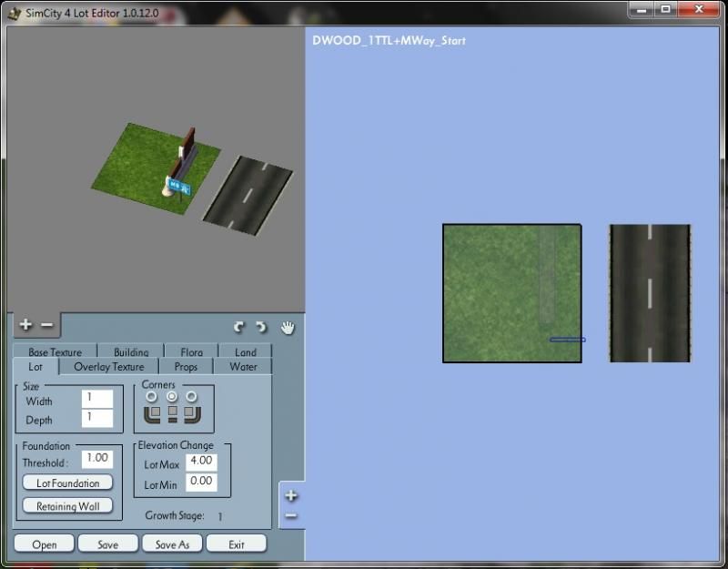This screenshot has width=728, height=569.
Task: Open the Building tab
Action: tap(131, 351)
